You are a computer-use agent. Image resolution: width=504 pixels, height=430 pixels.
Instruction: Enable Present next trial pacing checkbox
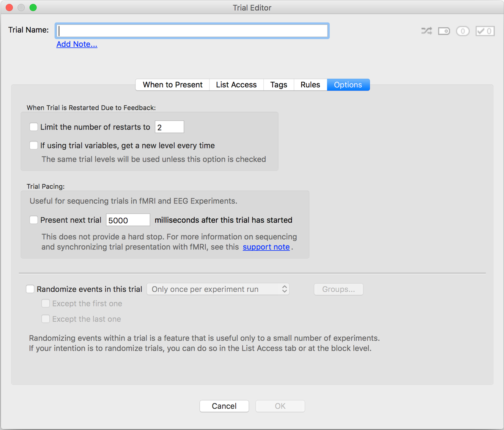point(34,220)
